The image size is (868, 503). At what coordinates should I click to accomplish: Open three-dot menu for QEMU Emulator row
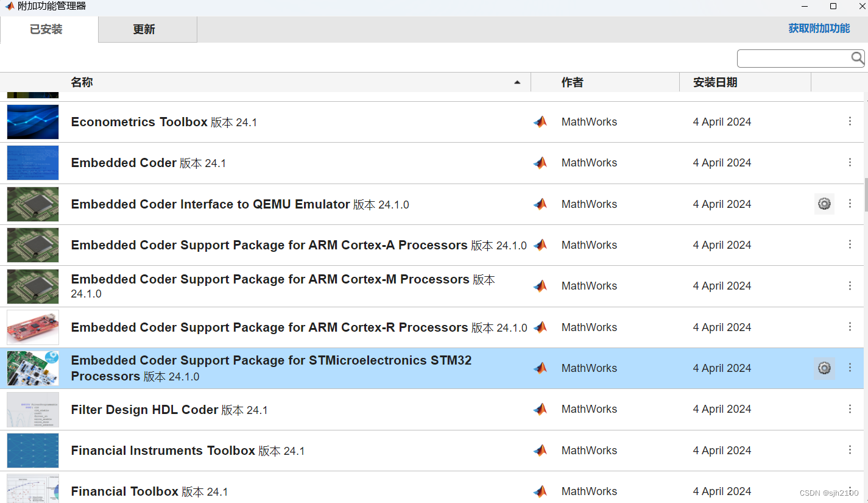tap(850, 204)
